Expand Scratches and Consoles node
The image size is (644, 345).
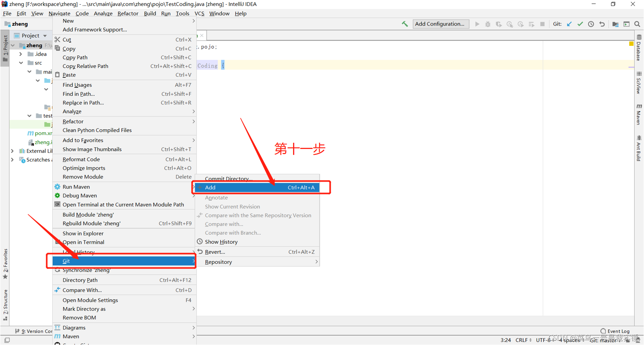(x=12, y=159)
